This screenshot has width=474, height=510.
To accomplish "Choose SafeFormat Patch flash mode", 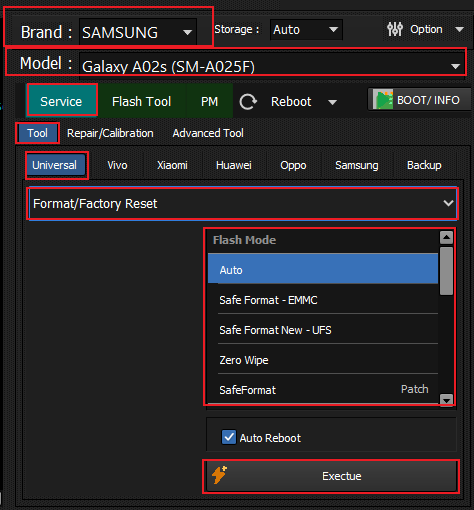I will pyautogui.click(x=323, y=389).
